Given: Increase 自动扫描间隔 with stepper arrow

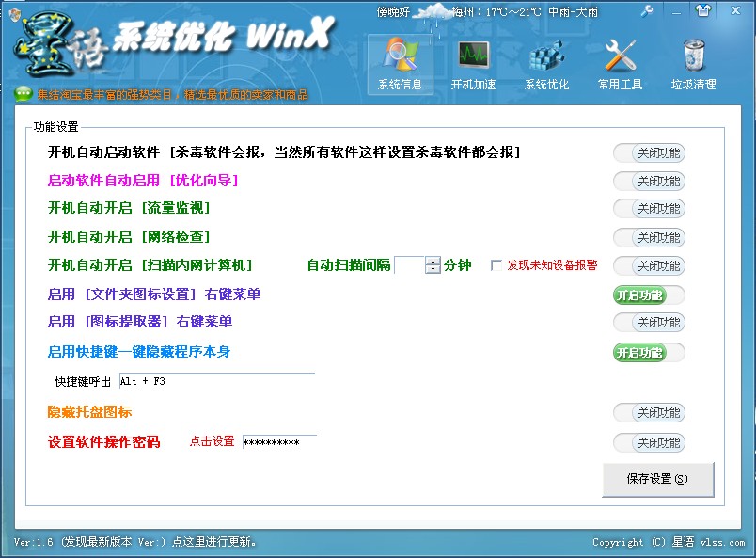Looking at the screenshot, I should (433, 263).
